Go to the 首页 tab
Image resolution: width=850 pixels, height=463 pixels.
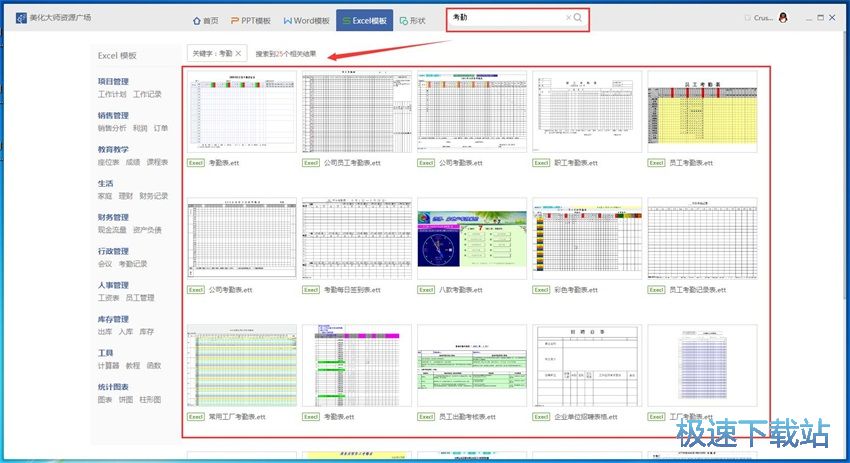(205, 21)
